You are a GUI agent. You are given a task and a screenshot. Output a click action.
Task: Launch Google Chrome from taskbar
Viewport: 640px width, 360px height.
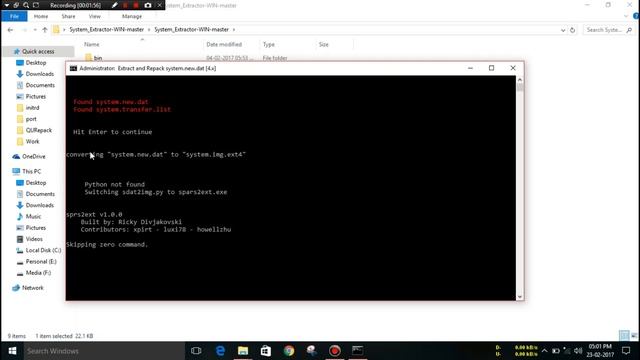pos(289,351)
